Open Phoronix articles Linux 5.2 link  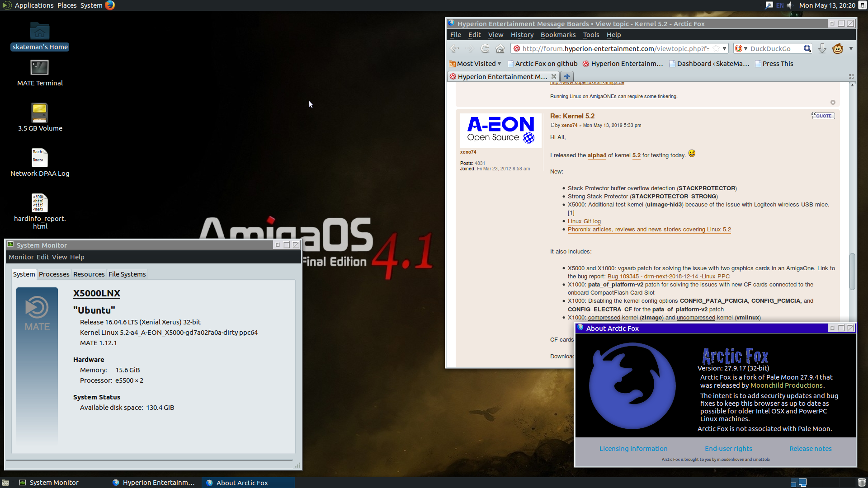pos(649,230)
